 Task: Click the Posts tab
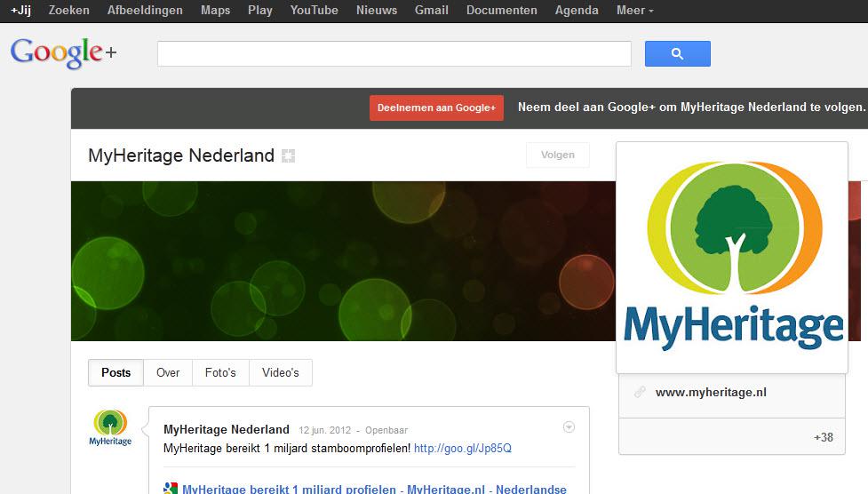[x=115, y=373]
